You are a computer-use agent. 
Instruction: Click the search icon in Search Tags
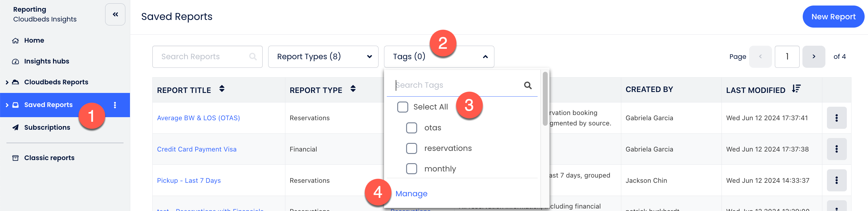coord(528,86)
